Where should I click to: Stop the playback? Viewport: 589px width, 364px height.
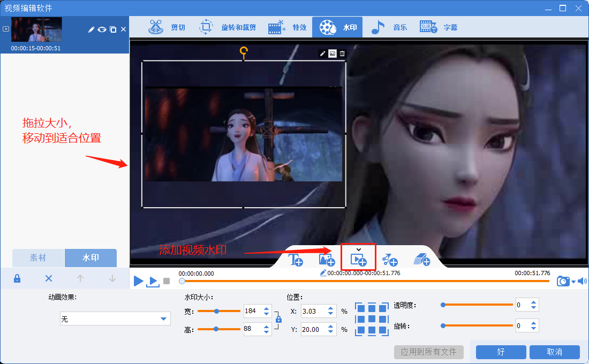tap(167, 281)
